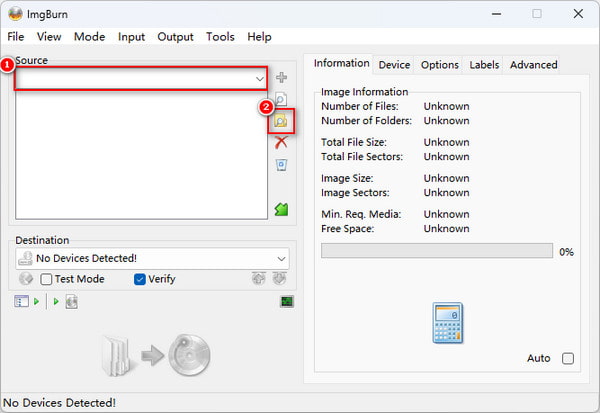The image size is (600, 413).
Task: Switch to the Labels tab
Action: pyautogui.click(x=484, y=65)
